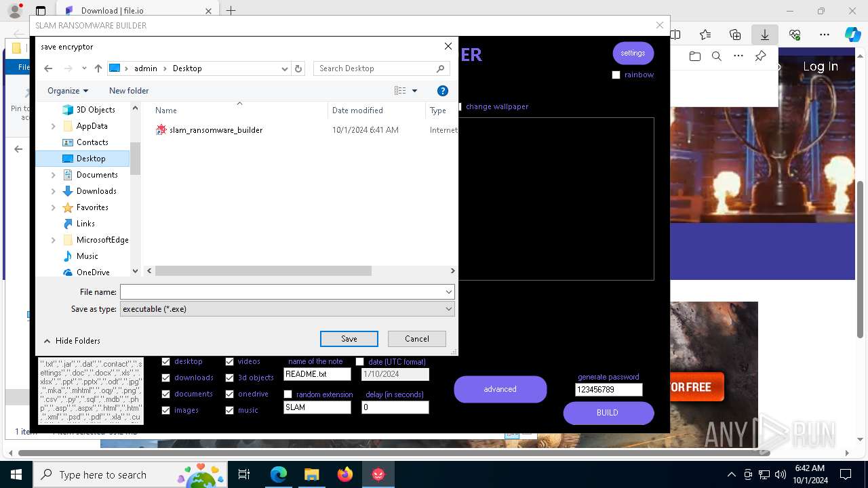Click search icon in downloads flyout

point(717,56)
